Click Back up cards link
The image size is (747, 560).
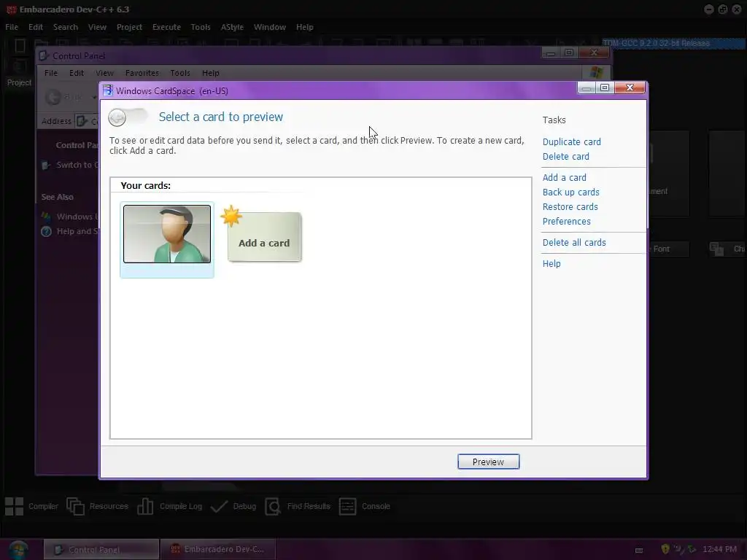tap(570, 192)
